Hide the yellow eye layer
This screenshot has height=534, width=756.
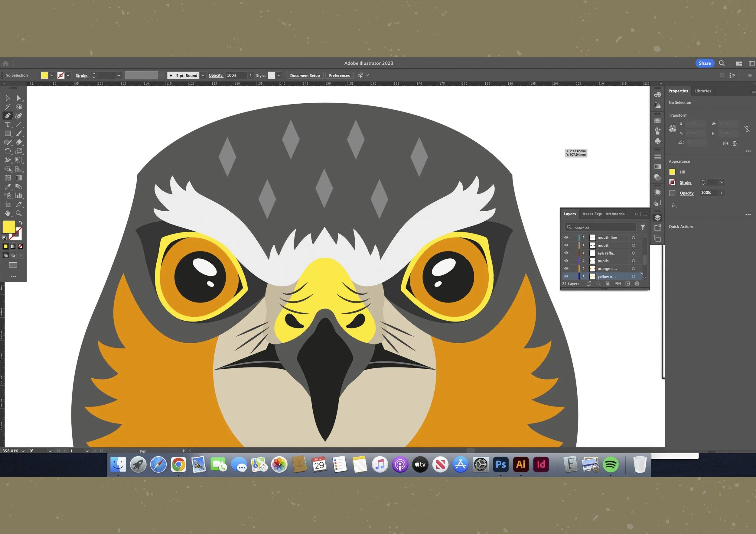(x=566, y=277)
